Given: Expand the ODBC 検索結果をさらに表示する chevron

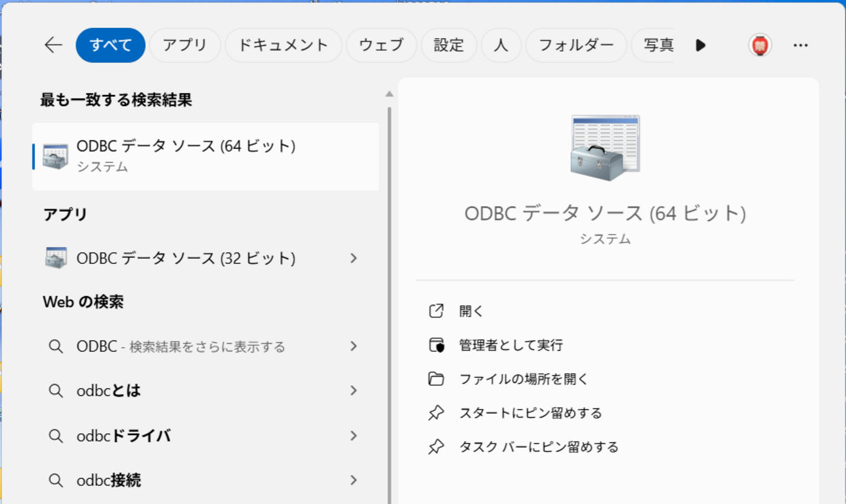Looking at the screenshot, I should (x=353, y=346).
